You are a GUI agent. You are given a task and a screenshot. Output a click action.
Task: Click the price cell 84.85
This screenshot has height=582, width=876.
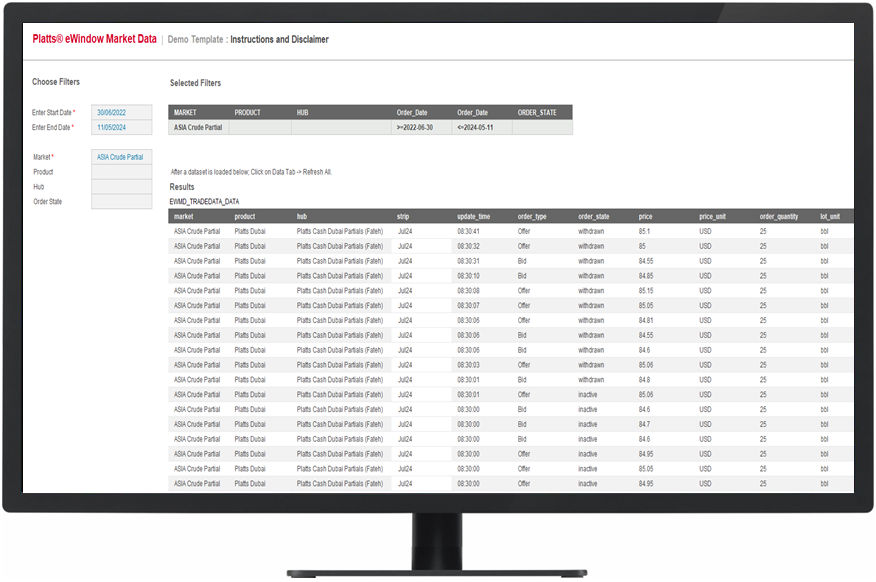coord(646,276)
